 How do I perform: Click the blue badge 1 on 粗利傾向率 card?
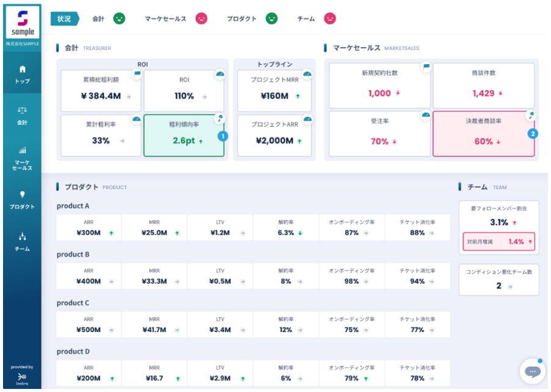point(223,136)
